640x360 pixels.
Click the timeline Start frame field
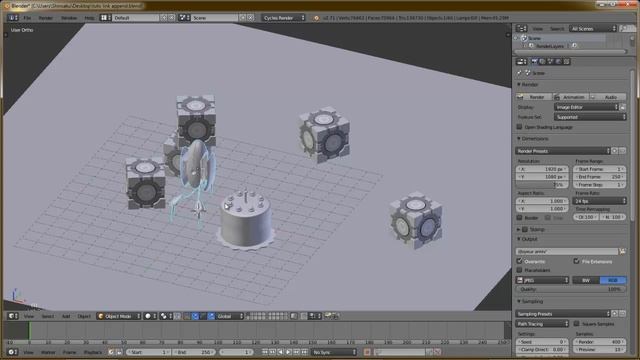148,352
